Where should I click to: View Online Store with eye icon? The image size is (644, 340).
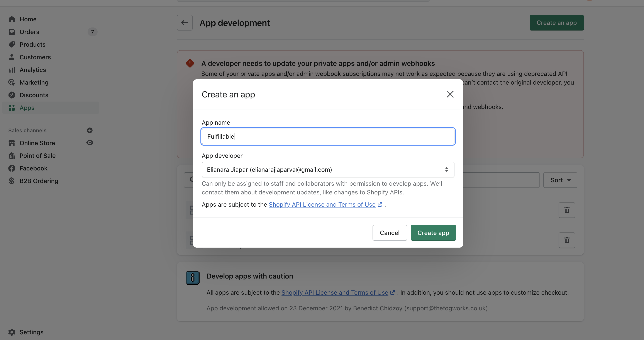(x=90, y=143)
